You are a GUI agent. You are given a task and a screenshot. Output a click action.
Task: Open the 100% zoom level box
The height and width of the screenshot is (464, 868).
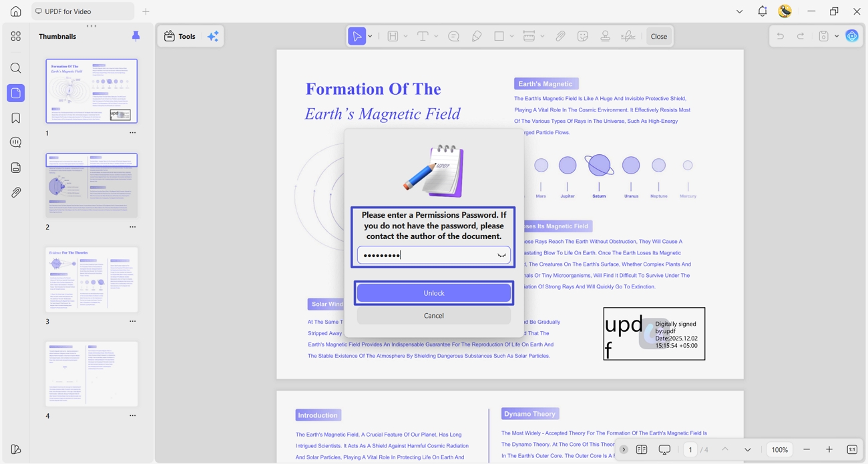(x=780, y=449)
